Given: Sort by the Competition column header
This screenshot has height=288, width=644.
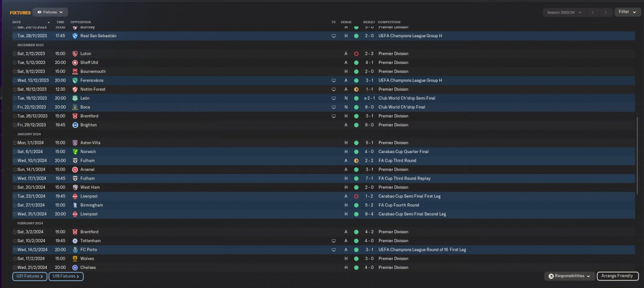Looking at the screenshot, I should click(389, 22).
